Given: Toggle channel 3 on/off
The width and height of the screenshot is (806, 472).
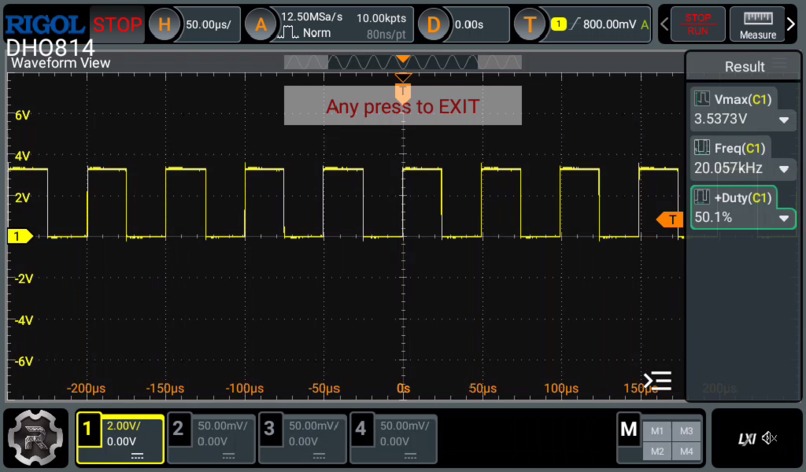Looking at the screenshot, I should tap(269, 428).
